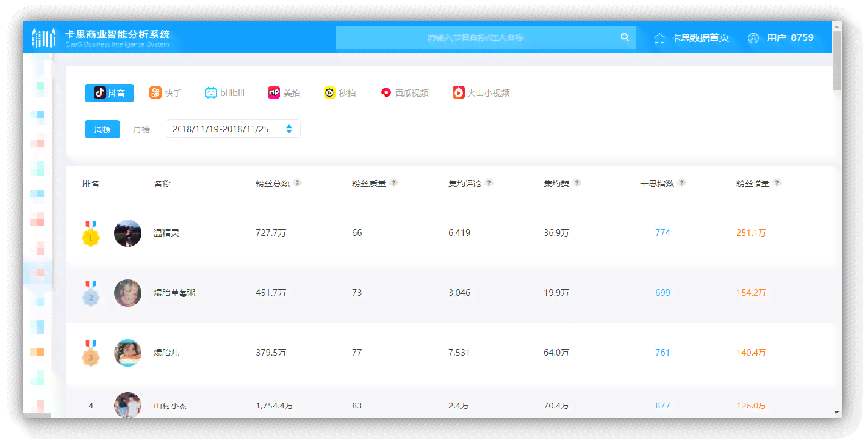
Task: Click the orange 251.1万 value
Action: (x=752, y=233)
